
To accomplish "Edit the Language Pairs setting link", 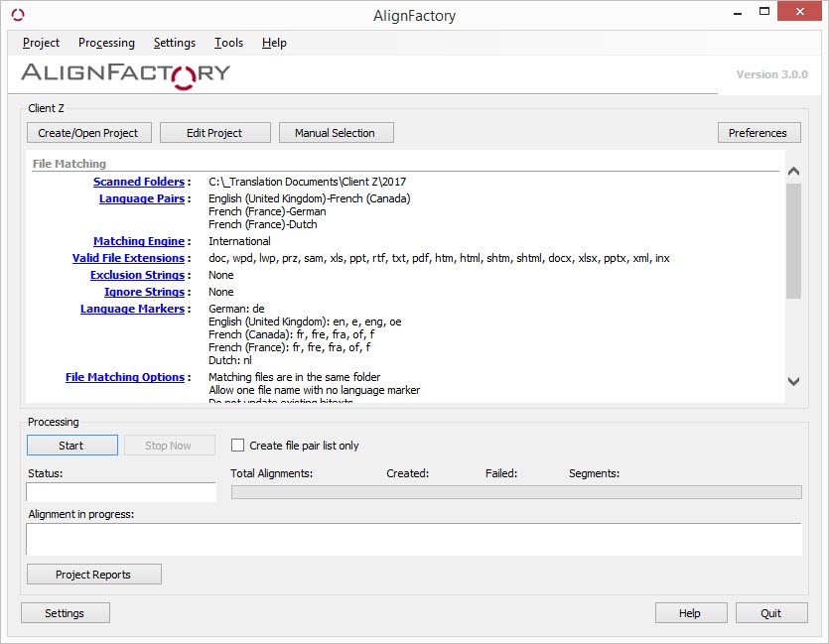I will (x=142, y=199).
